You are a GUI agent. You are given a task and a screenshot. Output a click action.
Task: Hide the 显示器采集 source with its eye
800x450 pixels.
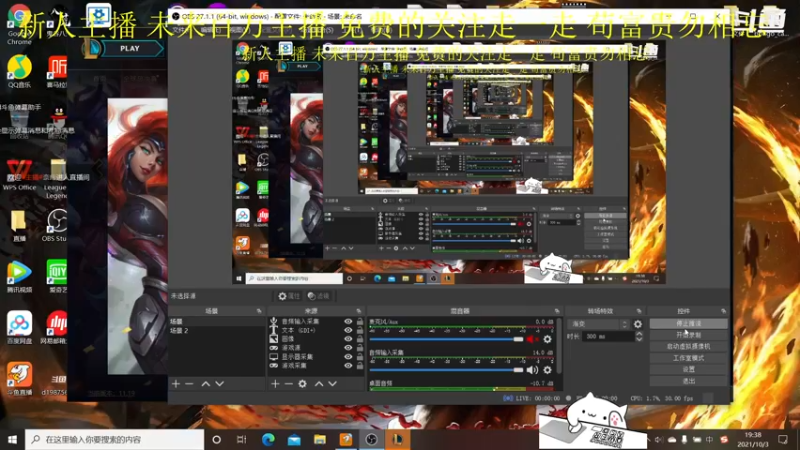coord(348,357)
